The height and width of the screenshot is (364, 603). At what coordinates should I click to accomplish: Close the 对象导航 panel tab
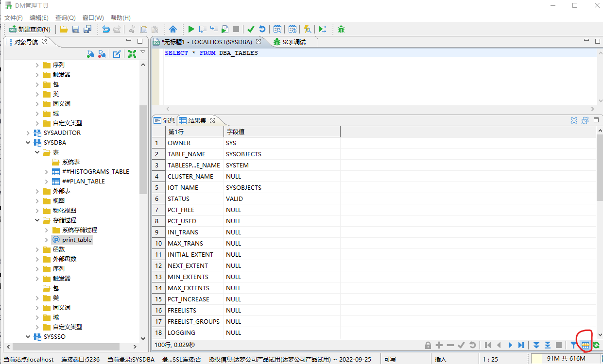(x=44, y=42)
